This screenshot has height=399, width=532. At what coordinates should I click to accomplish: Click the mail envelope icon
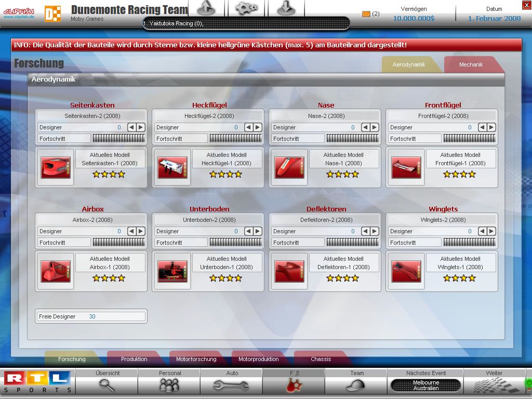pos(366,14)
